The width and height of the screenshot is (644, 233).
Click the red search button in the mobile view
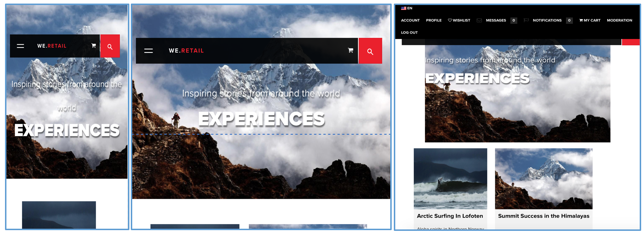(110, 46)
